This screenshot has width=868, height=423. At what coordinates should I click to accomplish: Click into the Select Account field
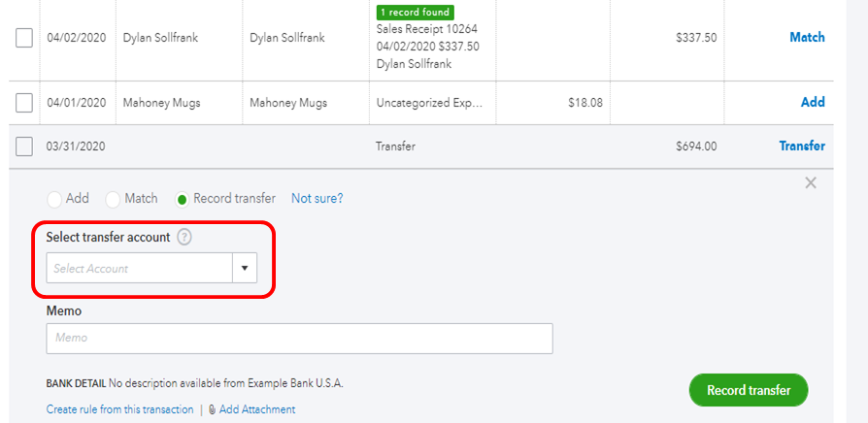(139, 269)
